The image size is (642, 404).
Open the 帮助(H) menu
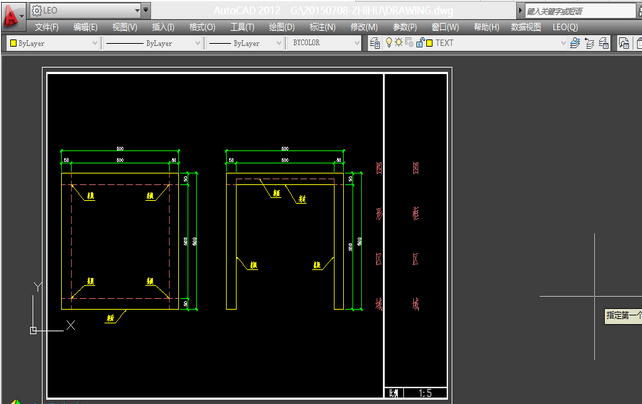point(486,27)
